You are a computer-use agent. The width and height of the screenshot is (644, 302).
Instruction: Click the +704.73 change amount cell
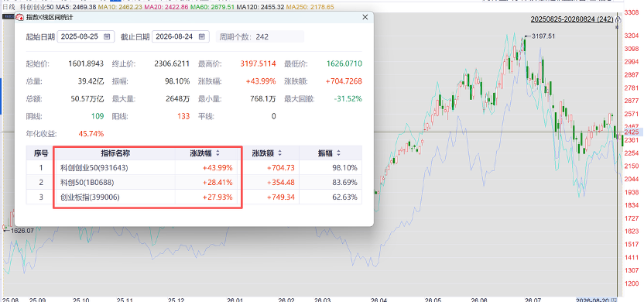pos(280,167)
